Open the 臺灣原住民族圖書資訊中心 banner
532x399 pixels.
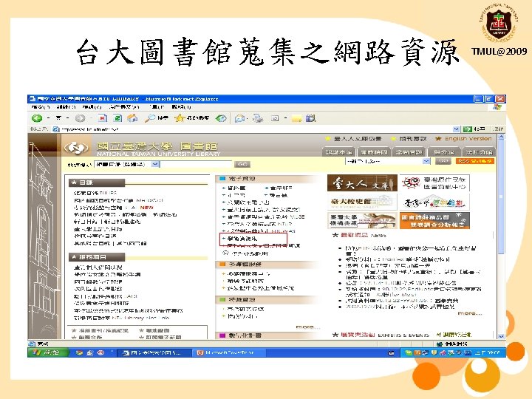point(434,183)
